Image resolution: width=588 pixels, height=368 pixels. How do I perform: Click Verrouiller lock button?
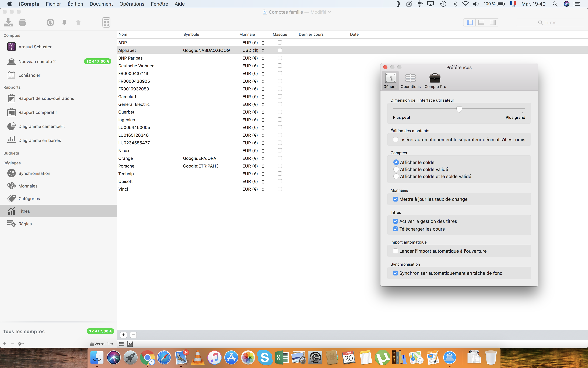pyautogui.click(x=101, y=344)
